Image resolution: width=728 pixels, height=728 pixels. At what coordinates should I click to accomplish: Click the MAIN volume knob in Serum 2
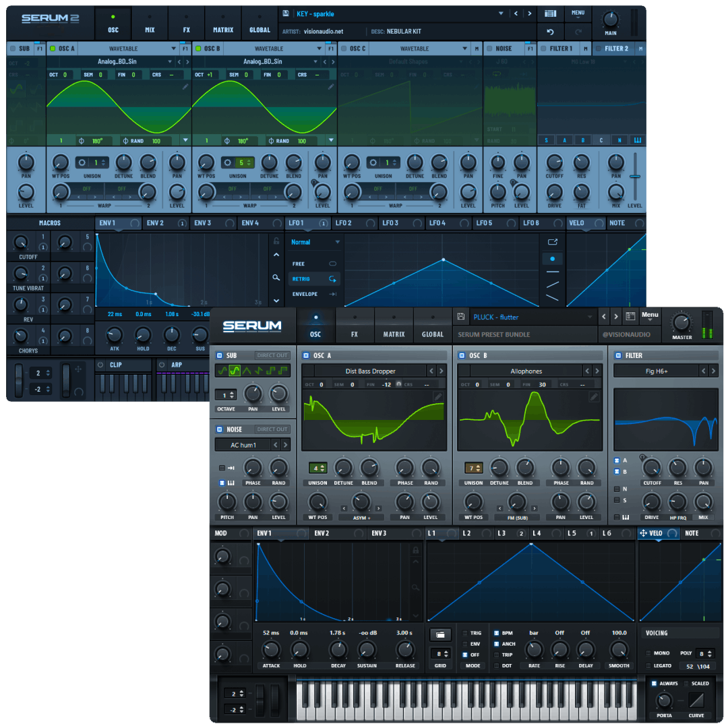(610, 19)
